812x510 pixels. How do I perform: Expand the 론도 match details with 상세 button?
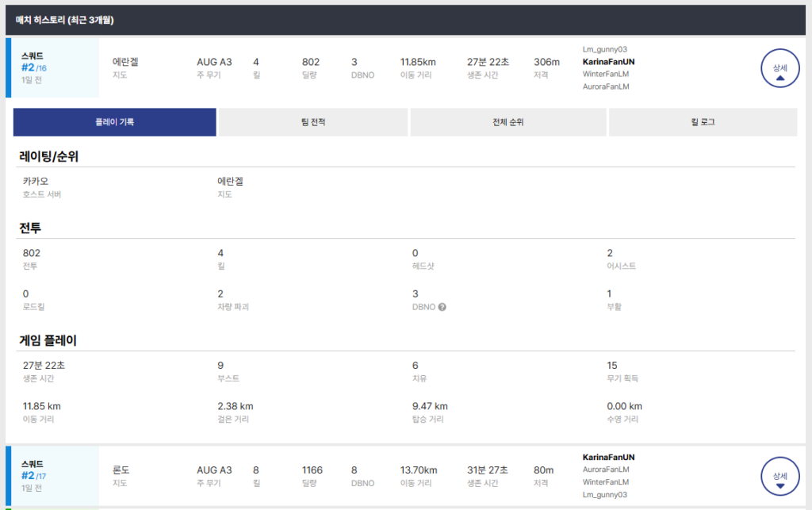pos(779,477)
